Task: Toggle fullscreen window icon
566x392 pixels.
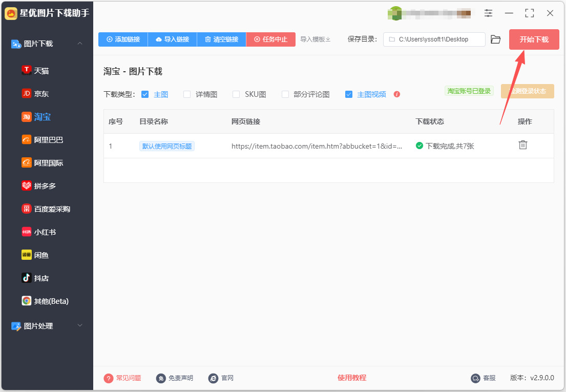Action: coord(530,13)
